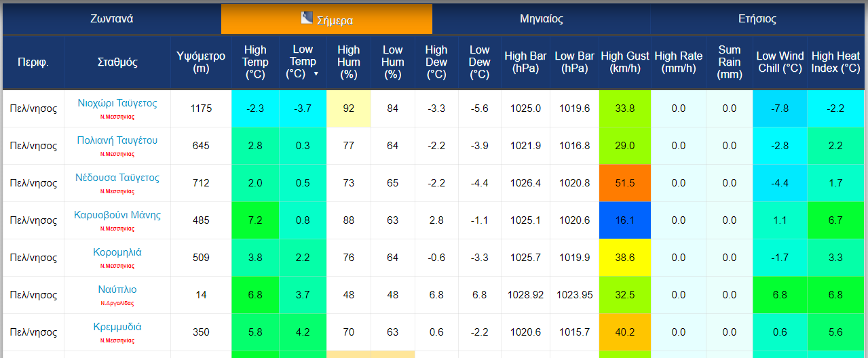868x358 pixels.
Task: Open the Νιοχώρι Ταΰγετος station link
Action: (117, 103)
